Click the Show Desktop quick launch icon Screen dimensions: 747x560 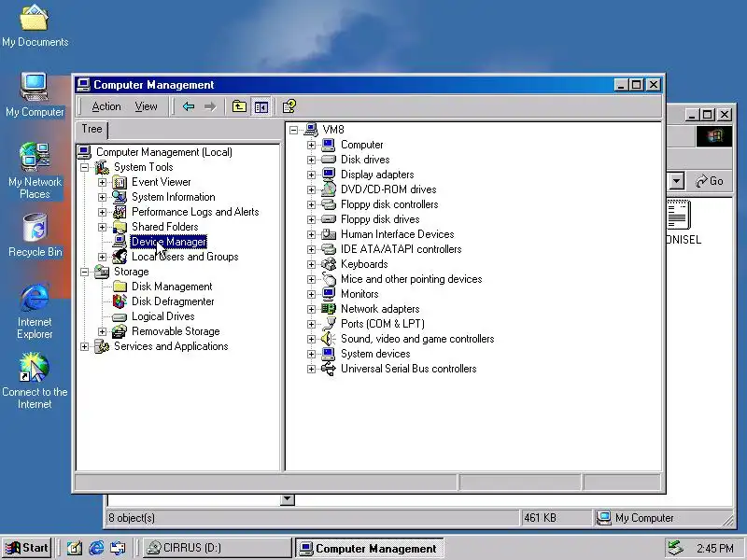pos(74,548)
